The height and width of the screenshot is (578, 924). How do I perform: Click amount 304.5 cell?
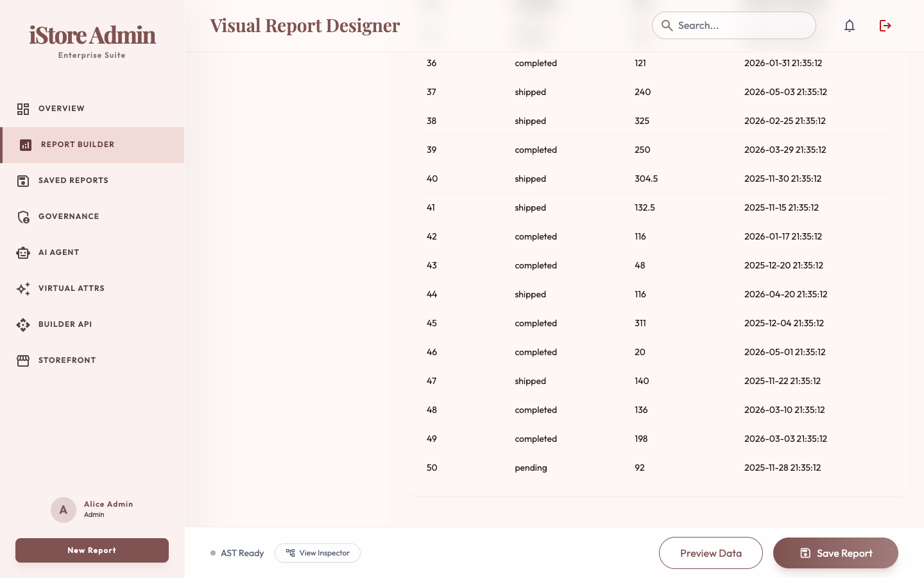(x=646, y=179)
